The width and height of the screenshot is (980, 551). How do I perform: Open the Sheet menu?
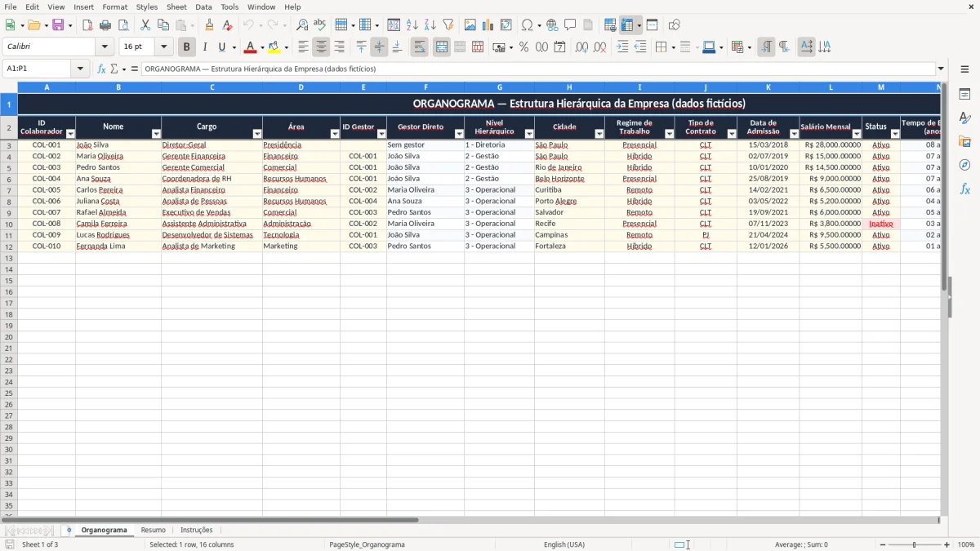[x=176, y=7]
